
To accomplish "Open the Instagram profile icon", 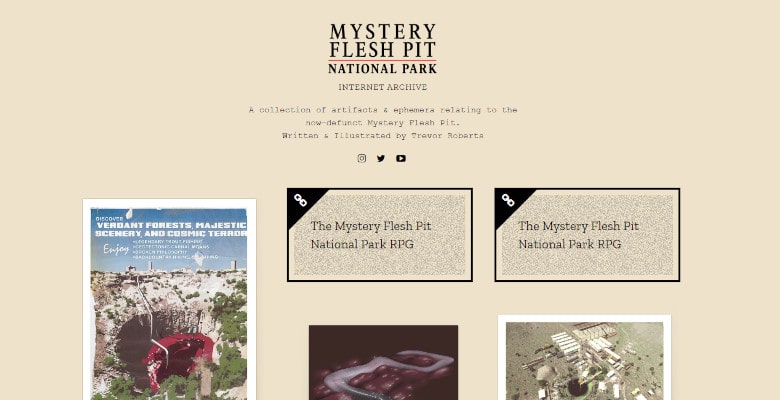I will pos(362,158).
